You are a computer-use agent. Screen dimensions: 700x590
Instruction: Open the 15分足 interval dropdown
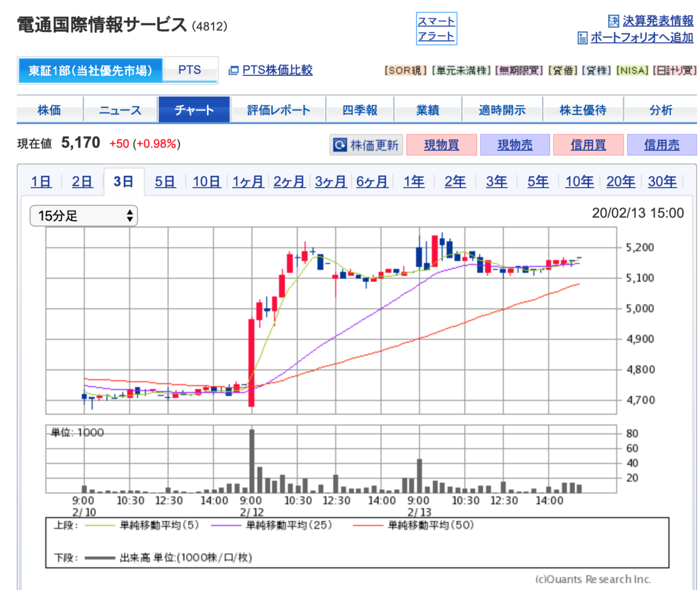[x=83, y=216]
